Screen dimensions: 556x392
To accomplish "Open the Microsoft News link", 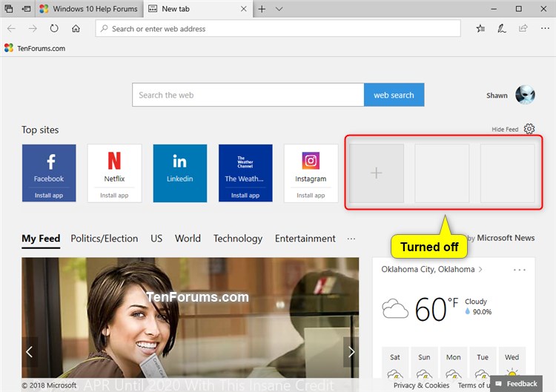I will tap(506, 238).
